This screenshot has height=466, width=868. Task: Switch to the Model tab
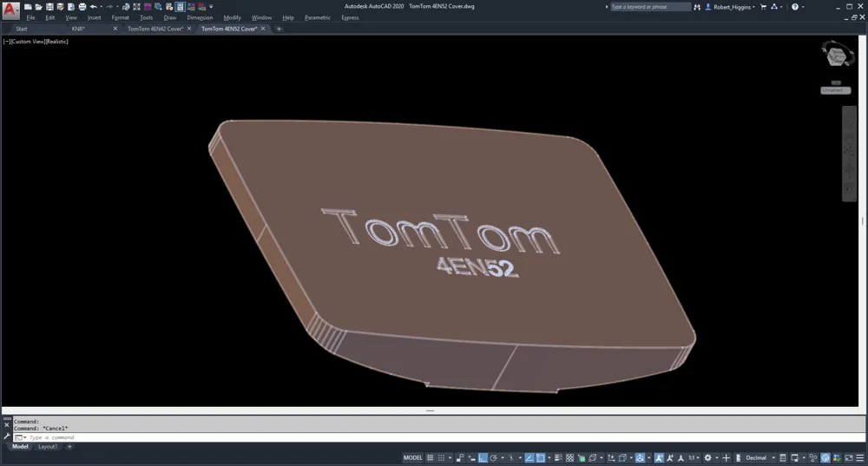[x=20, y=447]
